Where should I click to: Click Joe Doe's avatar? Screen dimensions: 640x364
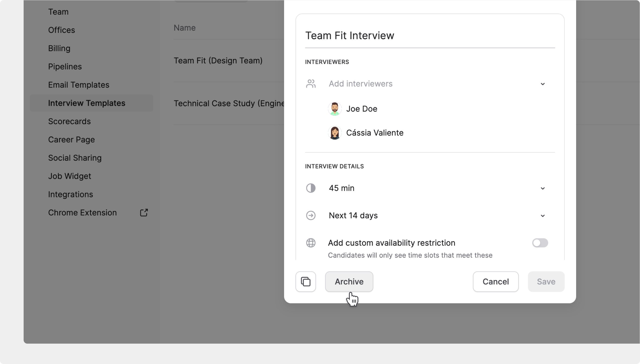(x=335, y=109)
